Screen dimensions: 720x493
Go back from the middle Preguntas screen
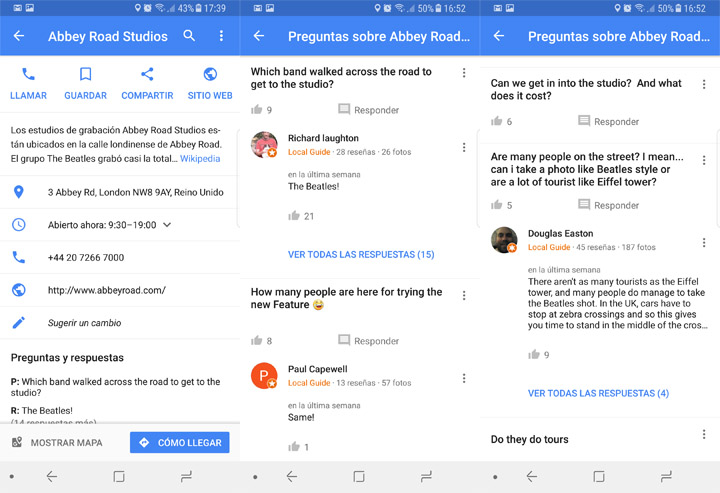coord(259,36)
